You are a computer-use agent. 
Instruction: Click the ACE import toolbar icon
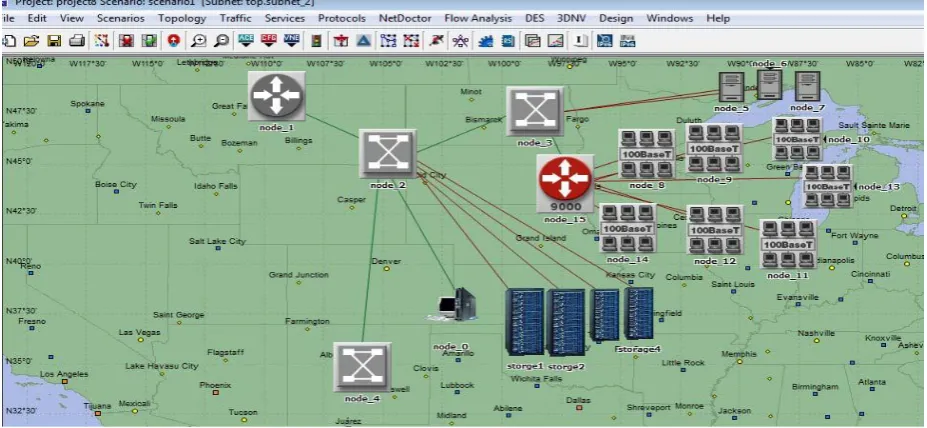[x=246, y=41]
